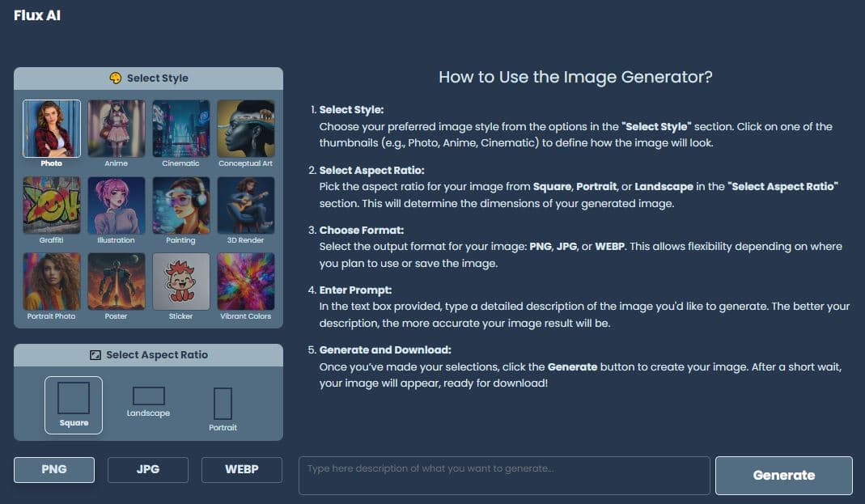Choose JPG output format
Viewport: 865px width, 504px height.
tap(148, 470)
